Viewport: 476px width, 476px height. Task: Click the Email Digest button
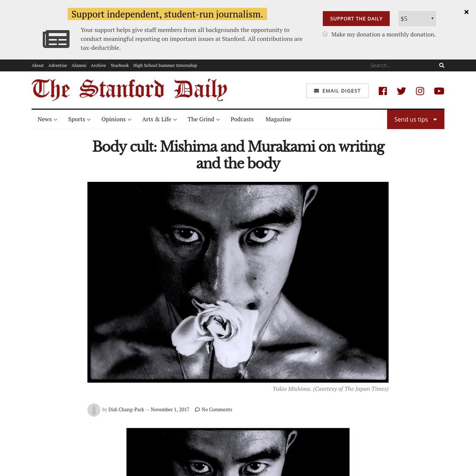(337, 91)
